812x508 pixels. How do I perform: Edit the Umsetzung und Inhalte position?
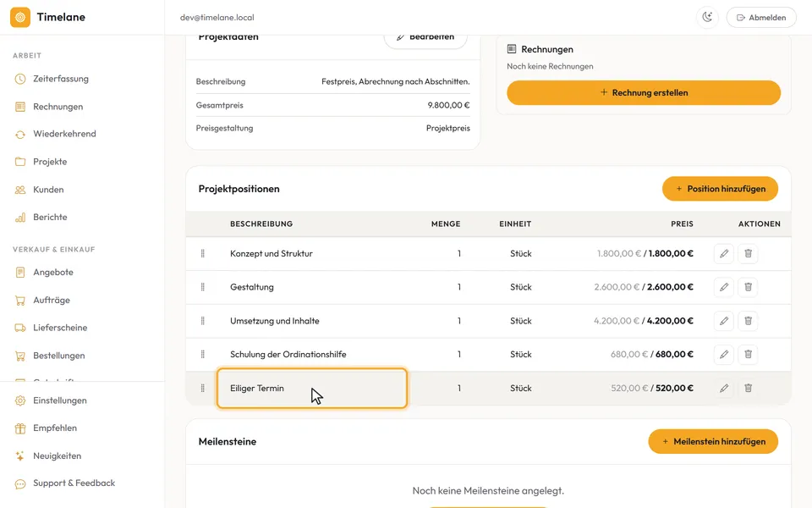tap(723, 321)
